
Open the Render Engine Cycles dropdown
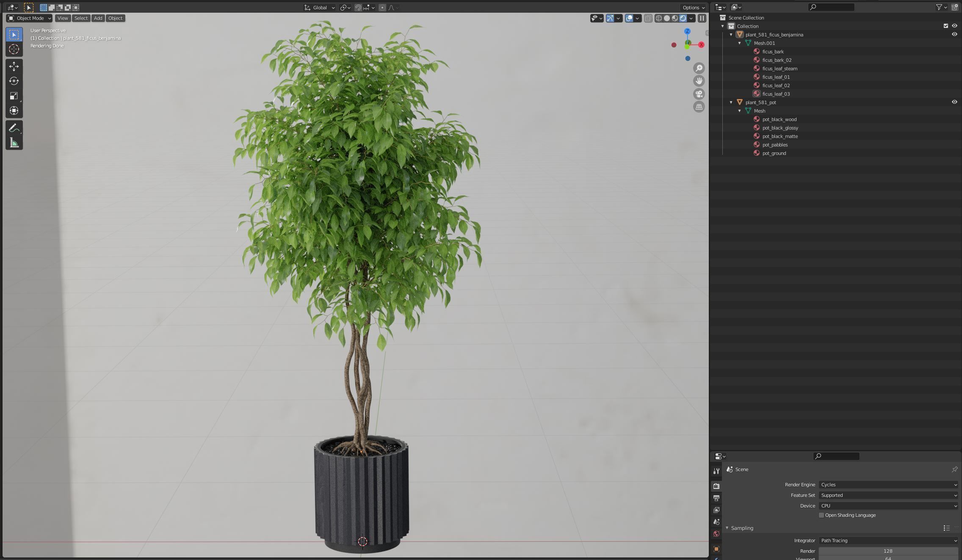(x=888, y=485)
